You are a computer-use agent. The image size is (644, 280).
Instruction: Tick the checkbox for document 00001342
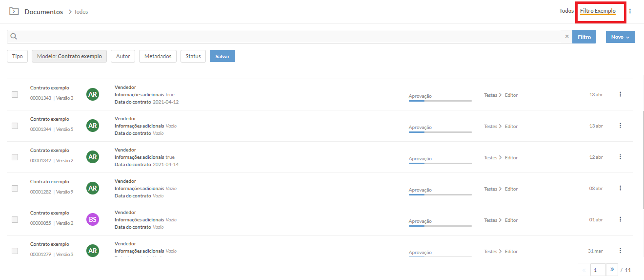[x=15, y=157]
